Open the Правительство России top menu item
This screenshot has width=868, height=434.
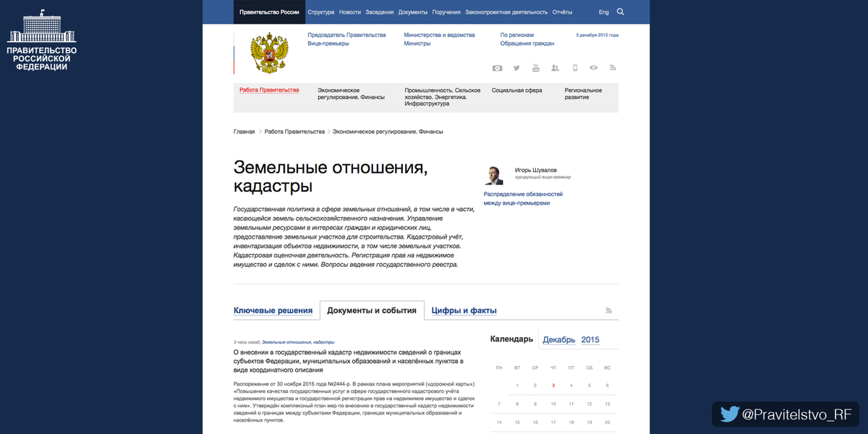(x=269, y=12)
